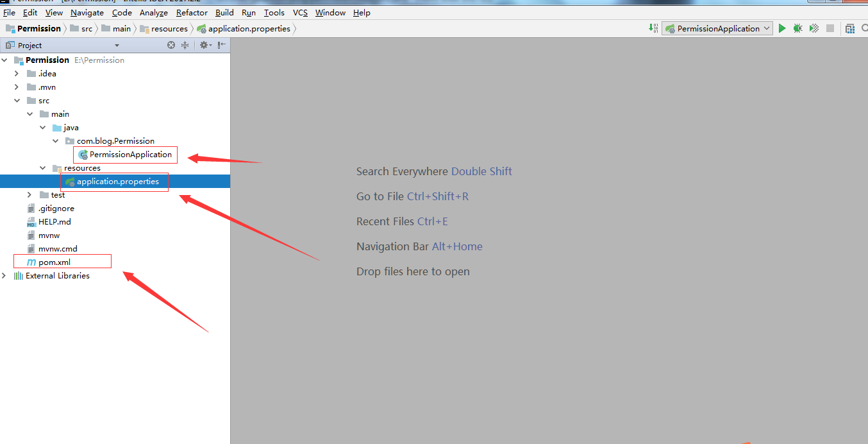Click the External Libraries icon
Screen dimensions: 868x444
[x=19, y=276]
